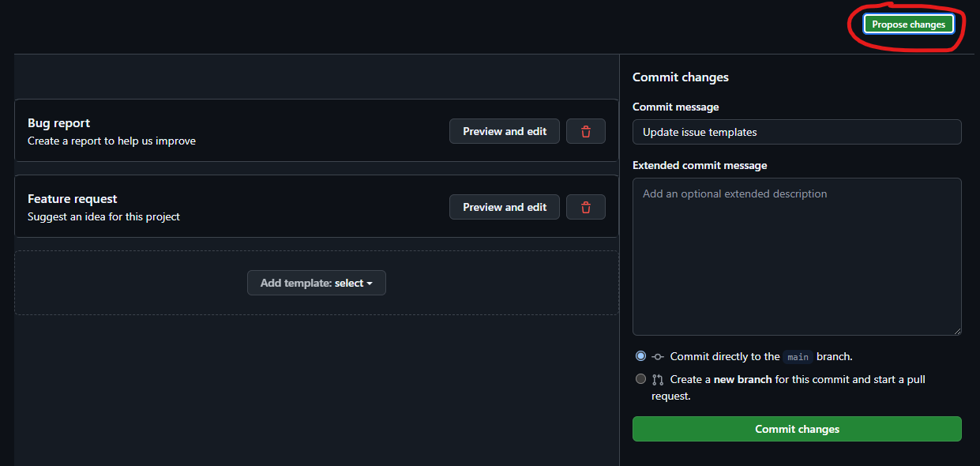This screenshot has width=980, height=466.
Task: Click the extended commit message text area
Action: click(x=797, y=257)
